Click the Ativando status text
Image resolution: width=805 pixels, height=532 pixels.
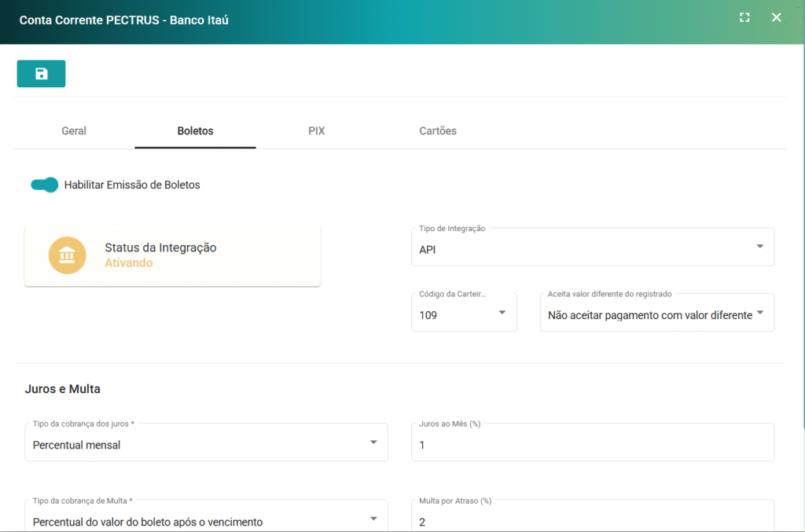coord(129,263)
